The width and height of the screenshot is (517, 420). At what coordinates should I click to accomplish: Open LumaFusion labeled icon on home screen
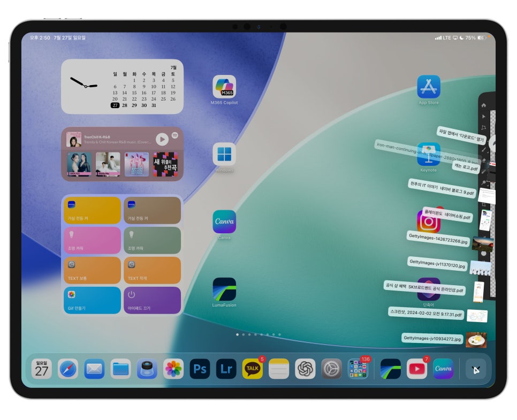point(224,289)
